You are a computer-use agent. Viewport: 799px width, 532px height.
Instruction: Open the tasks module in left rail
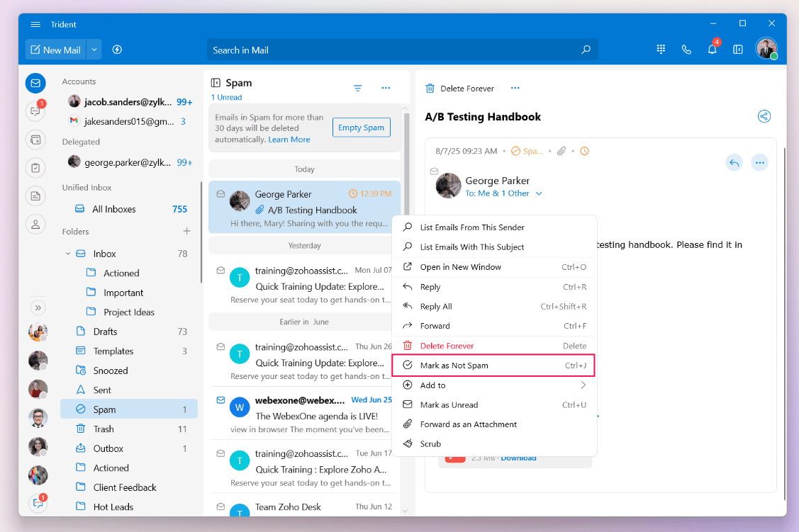coord(35,167)
